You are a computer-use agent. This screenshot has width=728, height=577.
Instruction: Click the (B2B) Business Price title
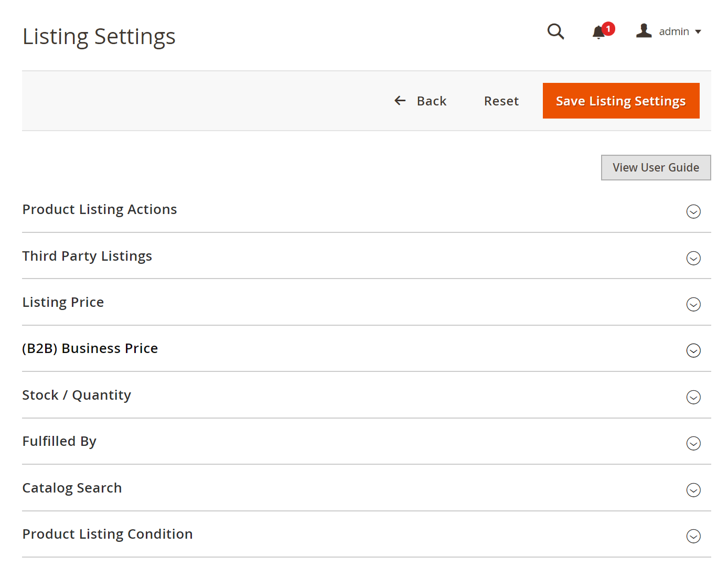[90, 348]
